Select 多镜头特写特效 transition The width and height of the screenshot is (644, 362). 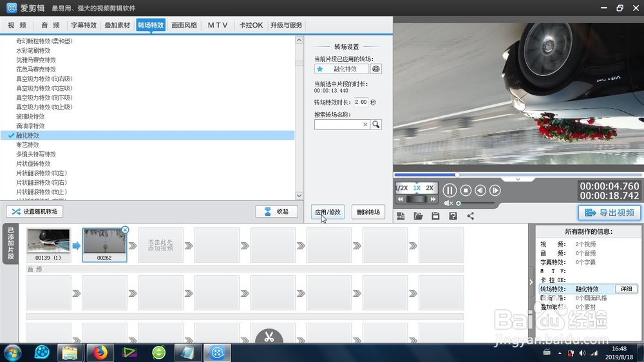point(36,155)
